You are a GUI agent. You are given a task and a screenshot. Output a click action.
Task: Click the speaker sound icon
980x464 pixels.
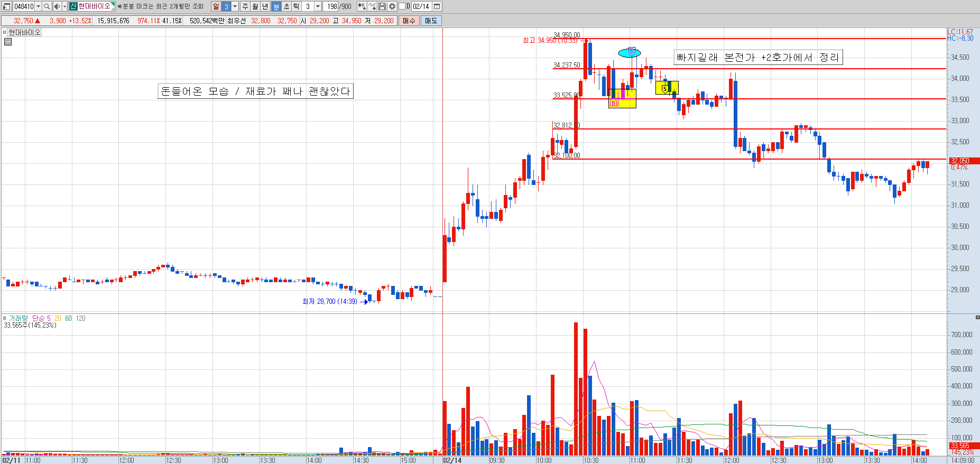(57, 6)
